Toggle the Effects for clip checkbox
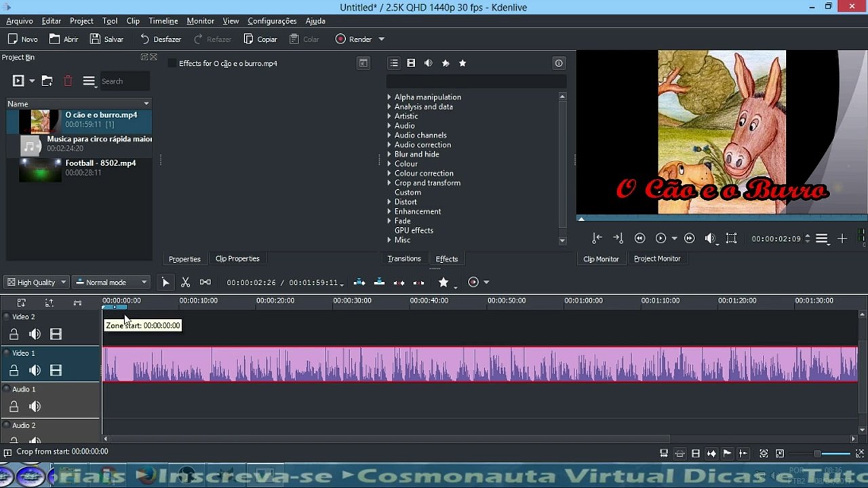 pos(172,63)
